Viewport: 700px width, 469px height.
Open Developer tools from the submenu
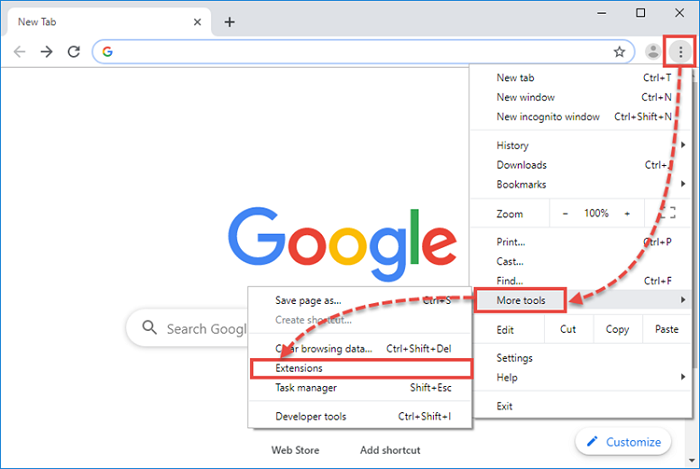(360, 416)
